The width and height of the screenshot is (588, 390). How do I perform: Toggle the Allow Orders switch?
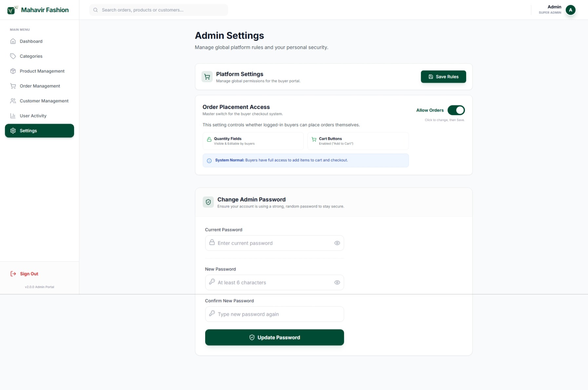pyautogui.click(x=456, y=110)
